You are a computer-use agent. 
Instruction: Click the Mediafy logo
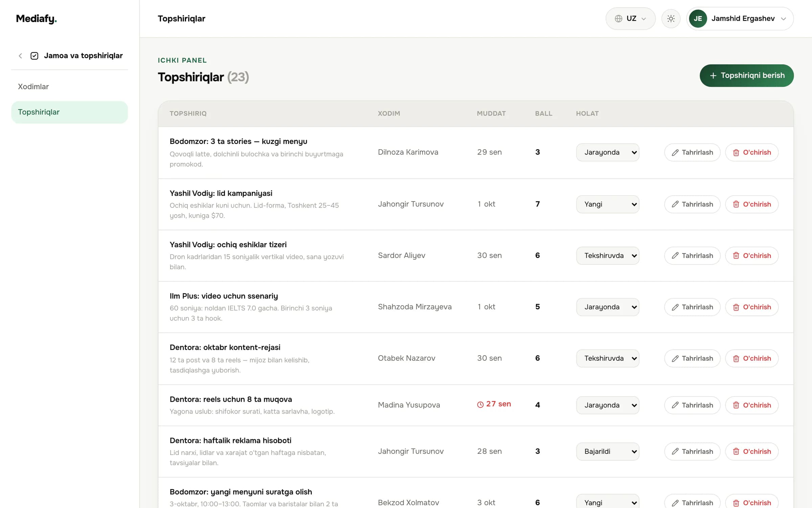36,19
